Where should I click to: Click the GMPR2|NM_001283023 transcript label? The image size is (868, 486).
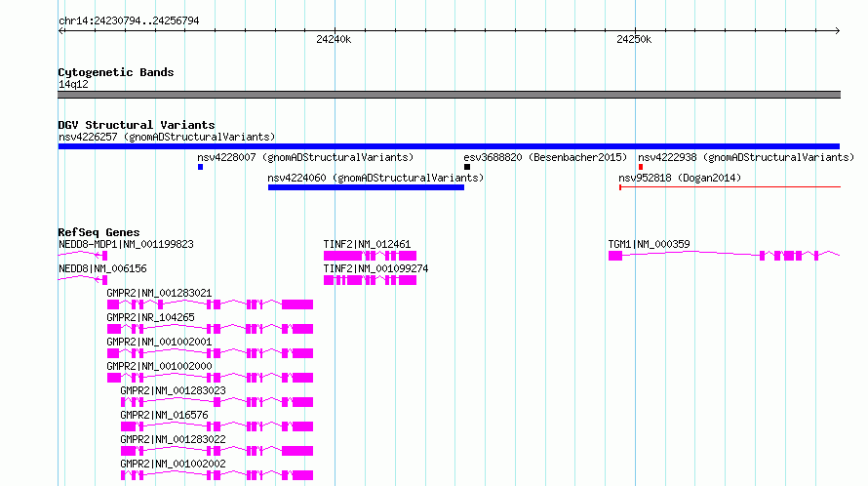tap(173, 390)
